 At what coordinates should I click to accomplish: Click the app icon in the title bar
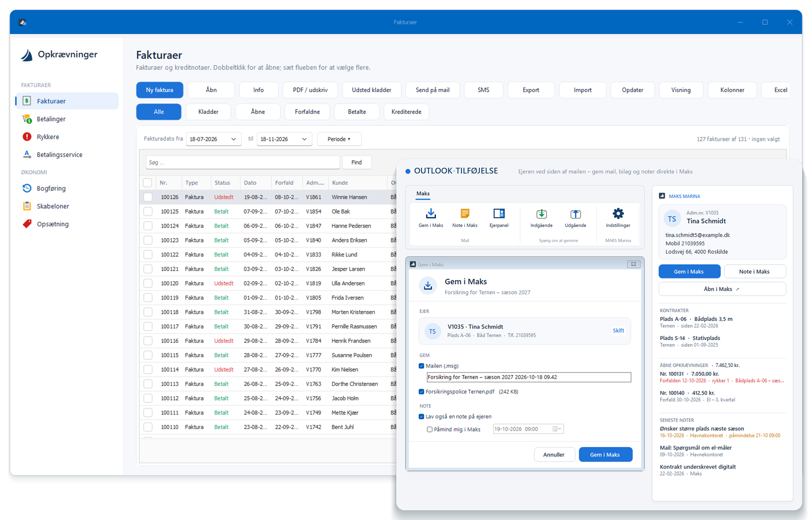23,22
